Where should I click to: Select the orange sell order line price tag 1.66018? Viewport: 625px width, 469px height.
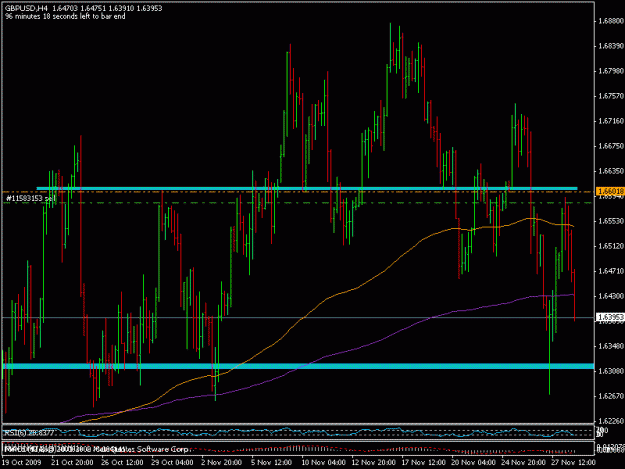click(610, 192)
